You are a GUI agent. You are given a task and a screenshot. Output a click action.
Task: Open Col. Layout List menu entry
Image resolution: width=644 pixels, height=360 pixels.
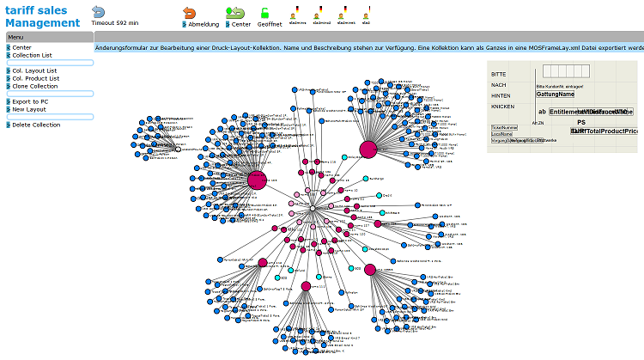tap(34, 70)
